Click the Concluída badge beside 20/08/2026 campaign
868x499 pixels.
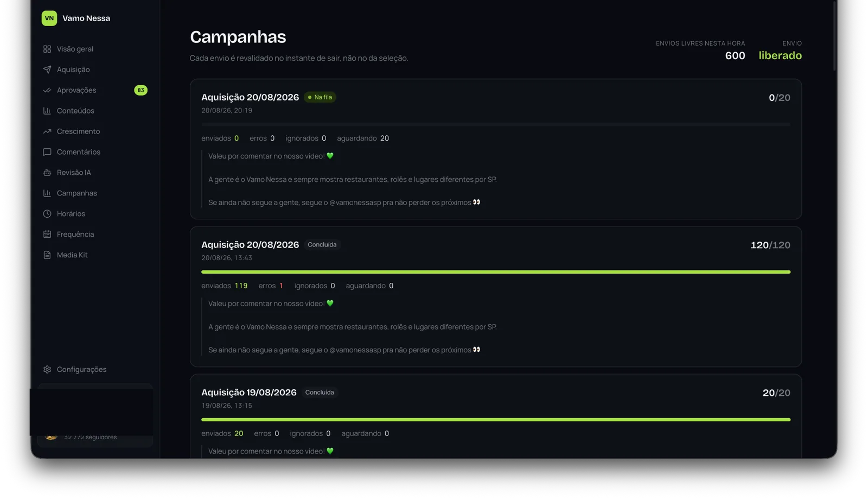coord(322,245)
